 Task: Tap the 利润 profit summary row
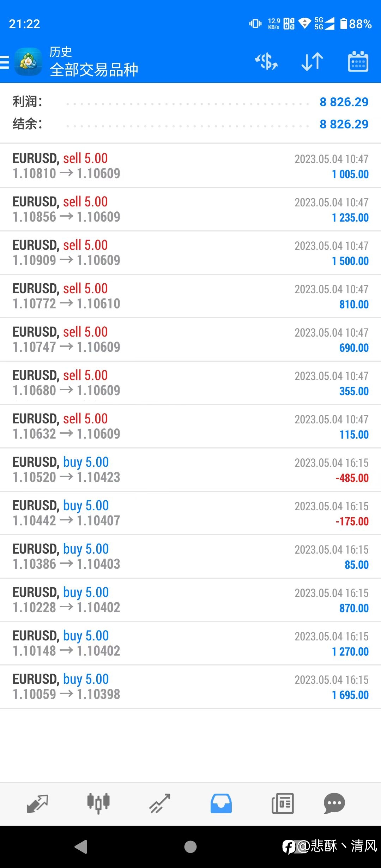coord(190,102)
